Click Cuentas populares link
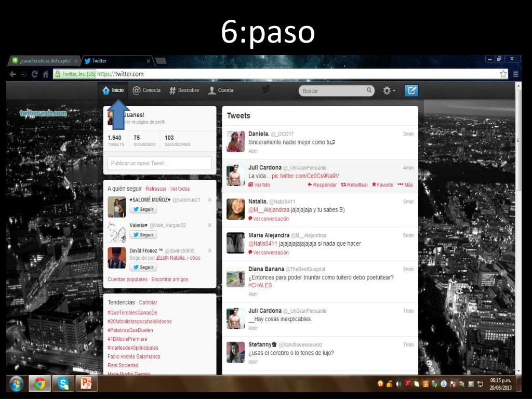 point(128,280)
